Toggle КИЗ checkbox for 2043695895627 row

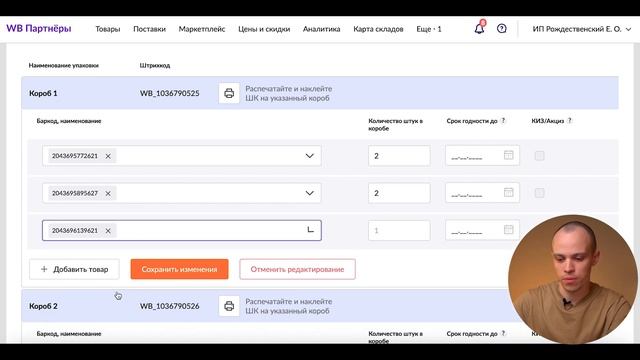click(x=540, y=193)
